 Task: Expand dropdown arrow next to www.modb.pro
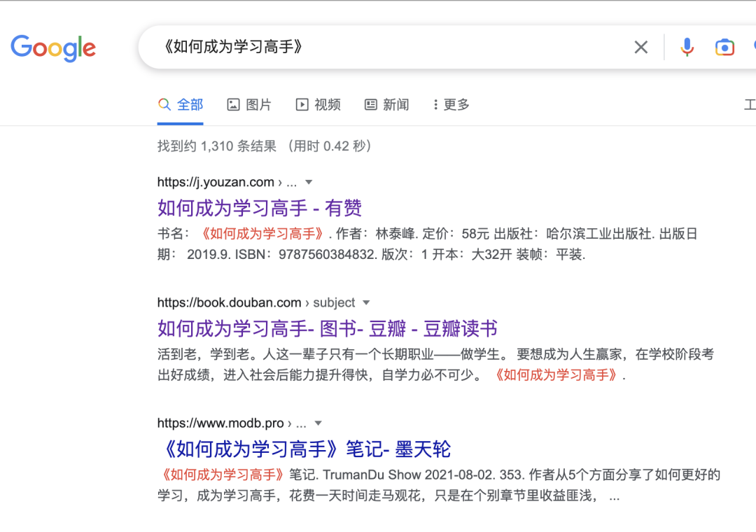tap(318, 423)
